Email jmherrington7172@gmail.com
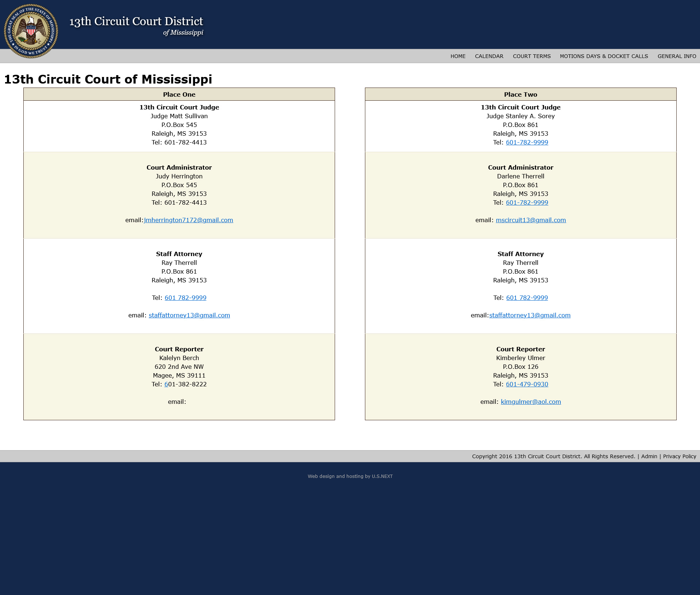The width and height of the screenshot is (700, 595). pyautogui.click(x=188, y=220)
